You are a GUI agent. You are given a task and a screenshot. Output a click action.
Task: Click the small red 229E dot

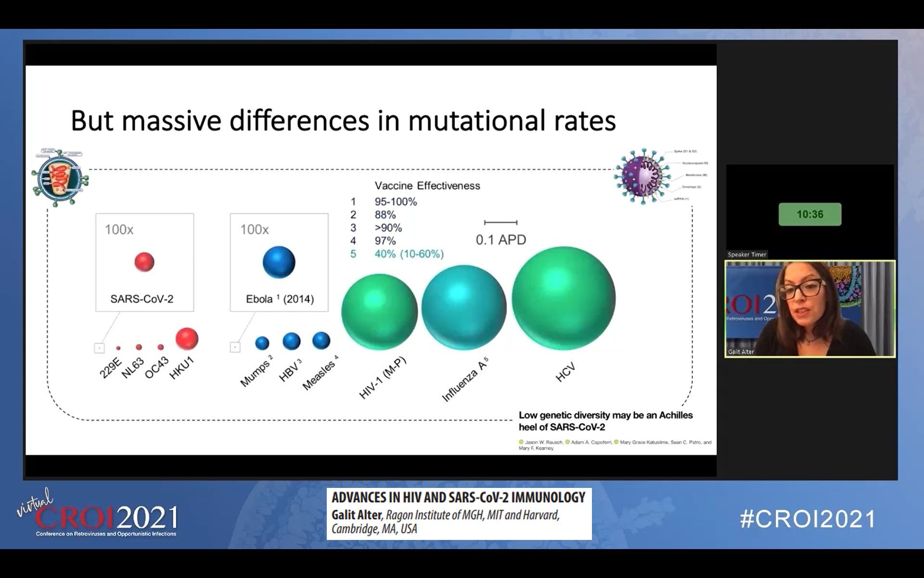[118, 348]
